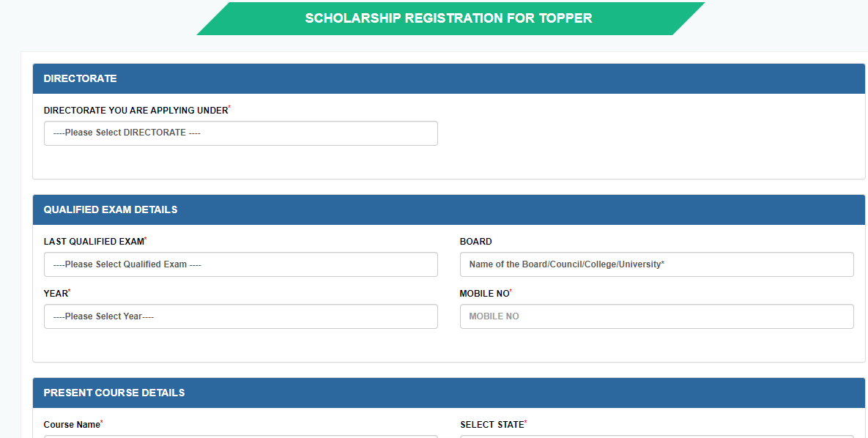Click the SELECT STATE label
Image resolution: width=868 pixels, height=438 pixels.
492,425
